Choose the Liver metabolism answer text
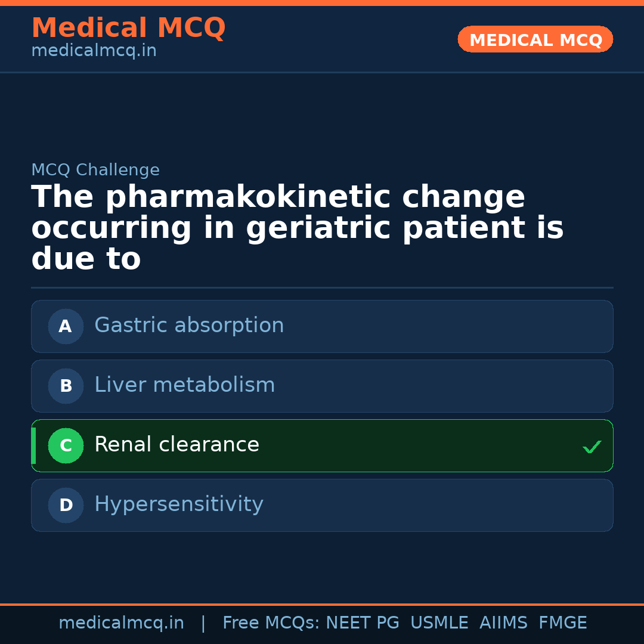644x644 pixels. pos(184,385)
